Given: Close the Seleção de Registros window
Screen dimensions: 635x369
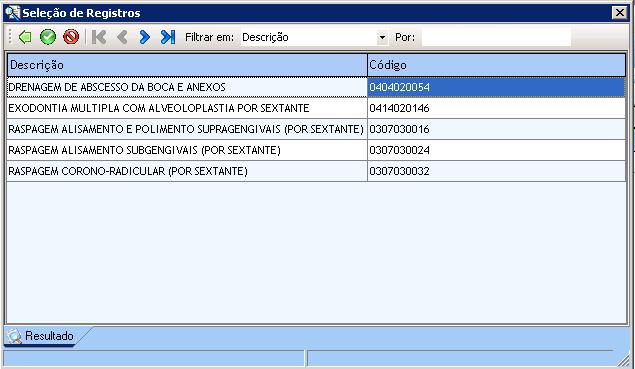Looking at the screenshot, I should (620, 13).
